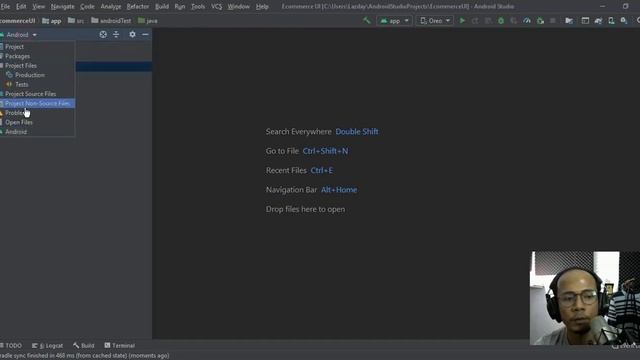
Task: Open the Android view selector dropdown
Action: [19, 35]
